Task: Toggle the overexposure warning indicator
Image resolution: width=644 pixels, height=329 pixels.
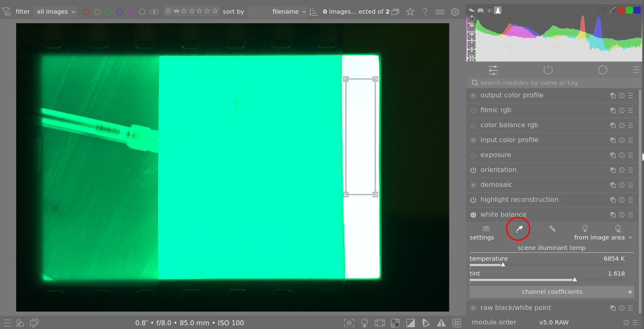Action: pos(410,323)
